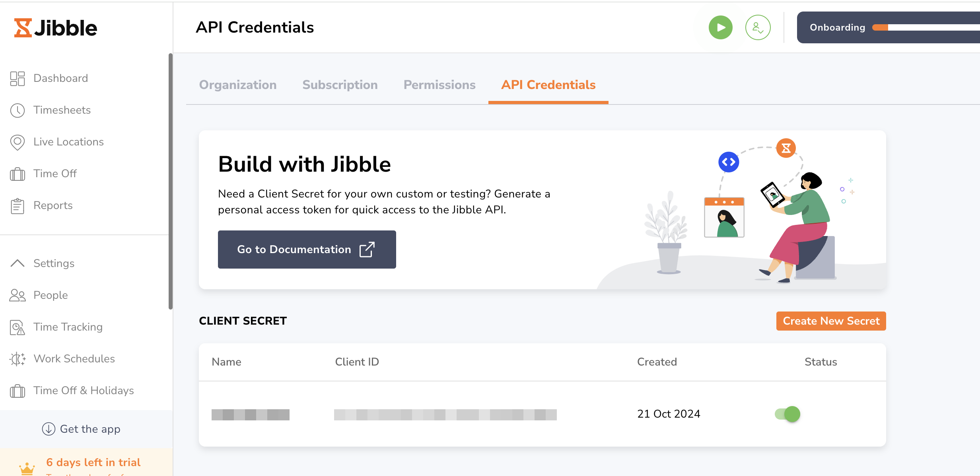The image size is (980, 476).
Task: Click the user check icon in header
Action: pyautogui.click(x=758, y=27)
